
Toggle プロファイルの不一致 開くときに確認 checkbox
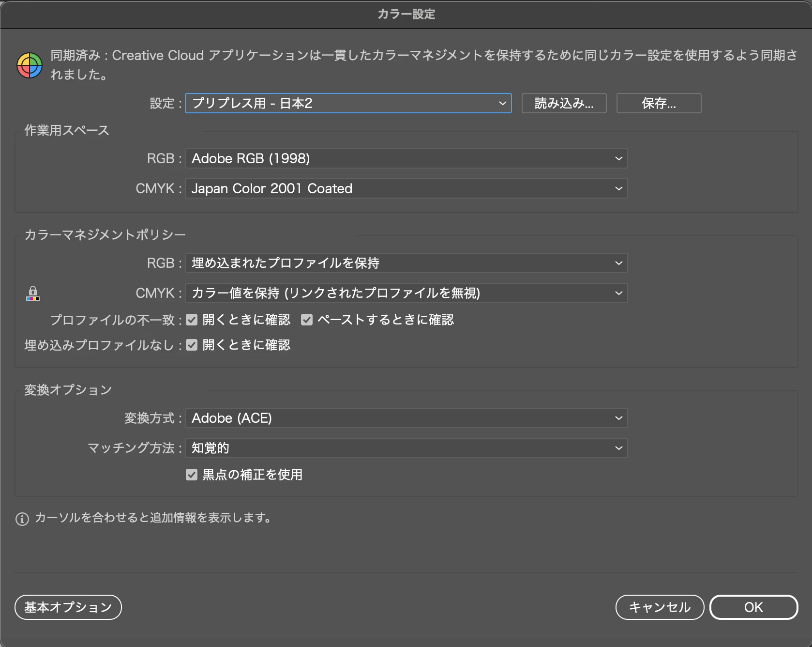coord(192,320)
